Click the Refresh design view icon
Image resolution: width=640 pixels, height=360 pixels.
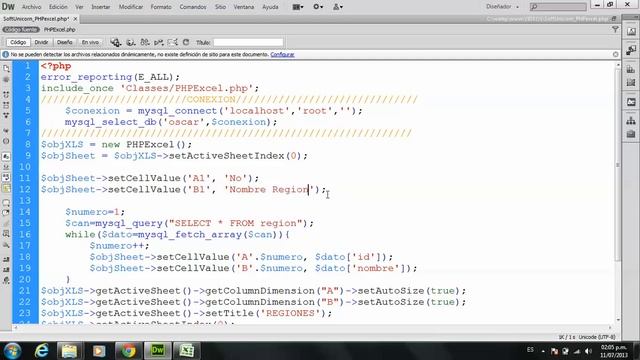(186, 42)
